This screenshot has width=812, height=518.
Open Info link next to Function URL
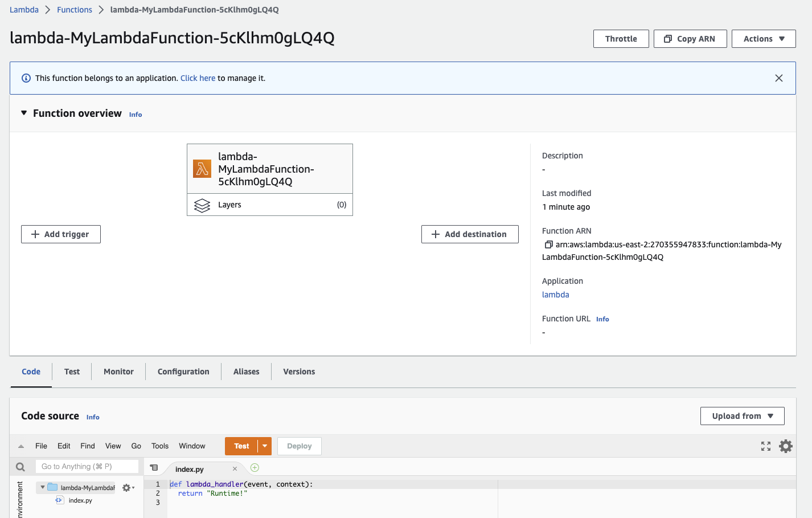pyautogui.click(x=602, y=319)
